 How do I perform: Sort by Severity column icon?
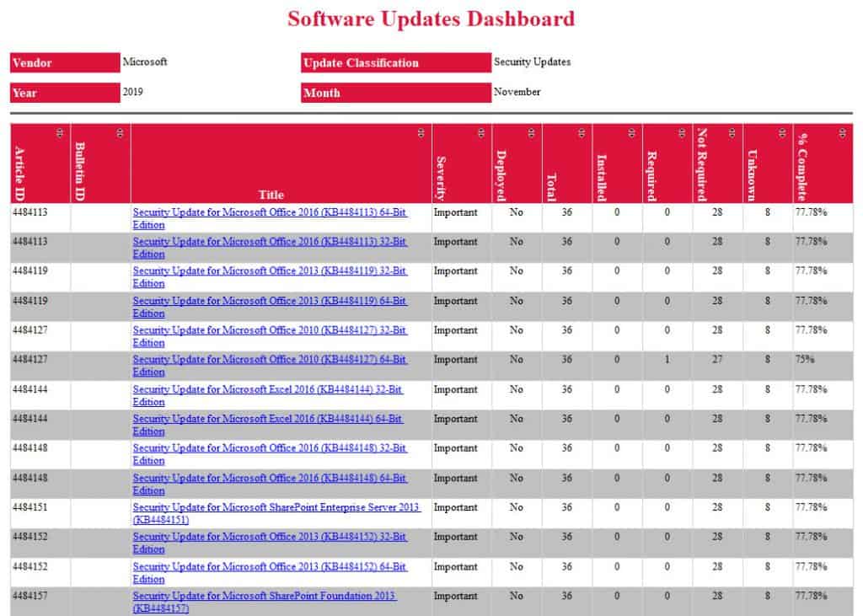click(481, 132)
